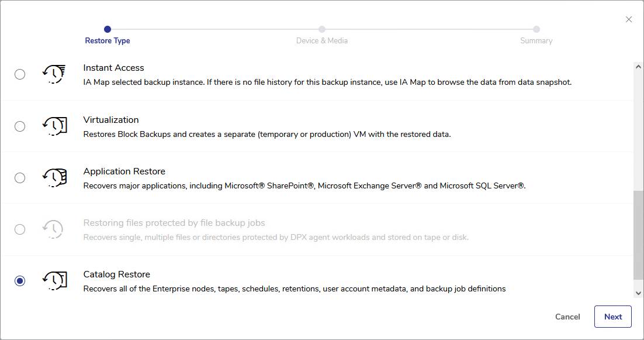Click the grayed-out file restore icon
The image size is (644, 340).
[53, 229]
